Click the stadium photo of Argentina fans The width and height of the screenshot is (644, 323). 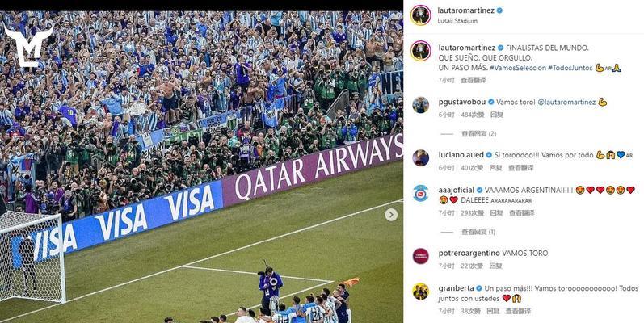(x=201, y=166)
